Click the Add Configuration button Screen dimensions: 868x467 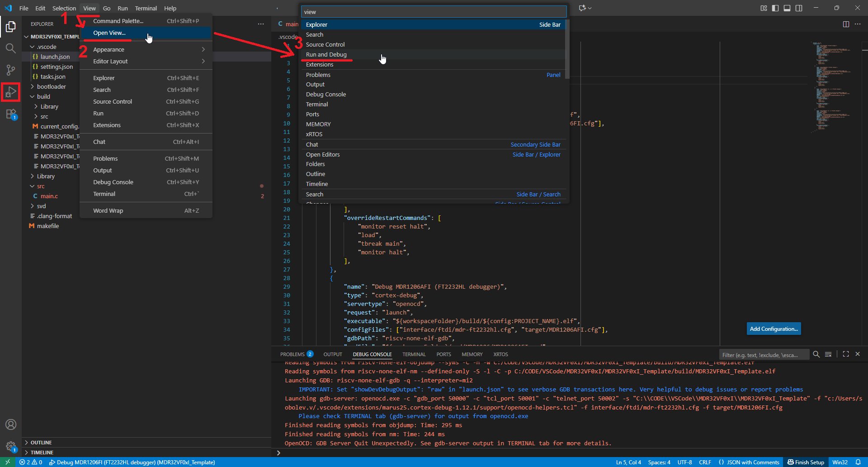774,329
